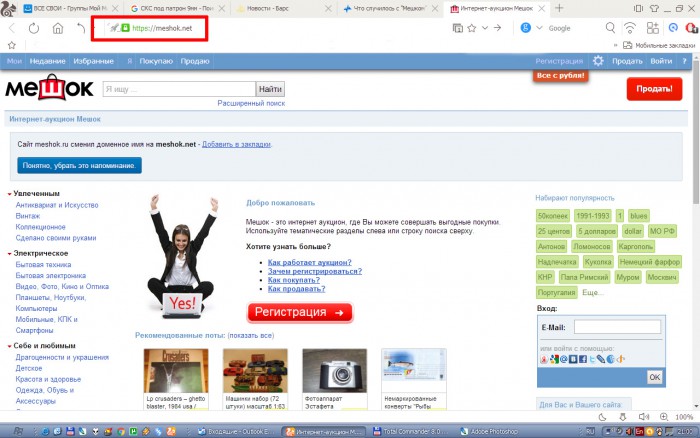Toggle night mode moon icon in status bar
The width and height of the screenshot is (700, 438).
pos(602,417)
